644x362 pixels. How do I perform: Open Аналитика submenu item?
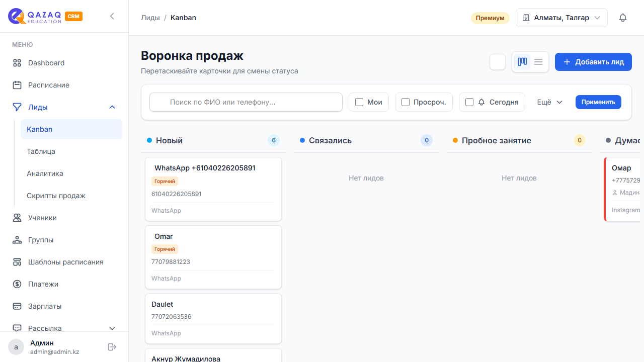(x=71, y=173)
